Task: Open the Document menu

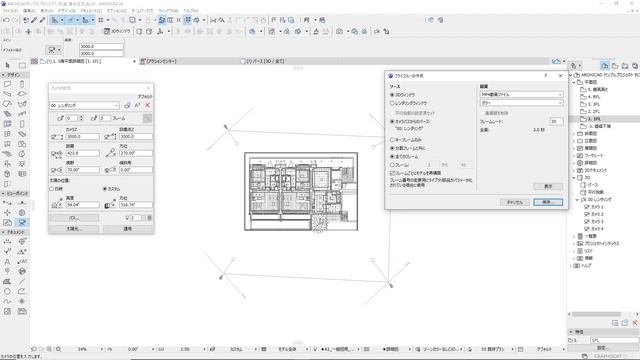Action: point(91,11)
